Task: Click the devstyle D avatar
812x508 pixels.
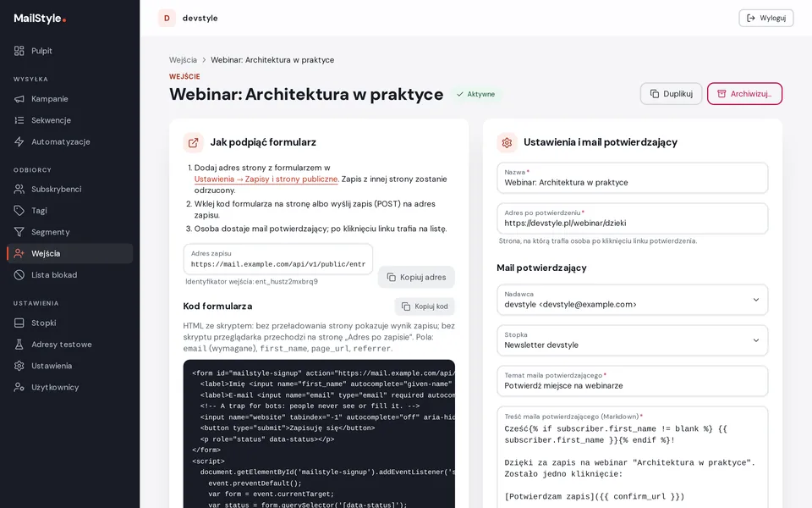Action: pyautogui.click(x=167, y=18)
